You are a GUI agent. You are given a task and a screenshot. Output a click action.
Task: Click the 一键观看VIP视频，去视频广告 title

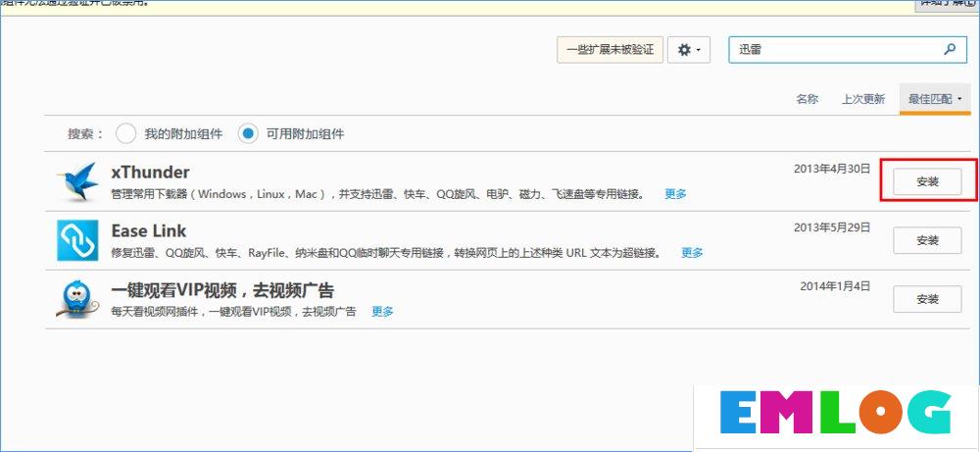pyautogui.click(x=222, y=290)
